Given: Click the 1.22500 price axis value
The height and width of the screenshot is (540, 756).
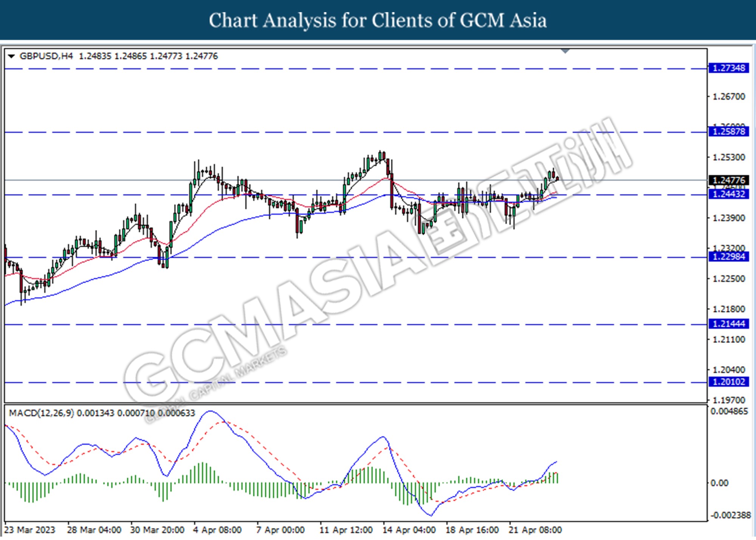Looking at the screenshot, I should [x=729, y=279].
